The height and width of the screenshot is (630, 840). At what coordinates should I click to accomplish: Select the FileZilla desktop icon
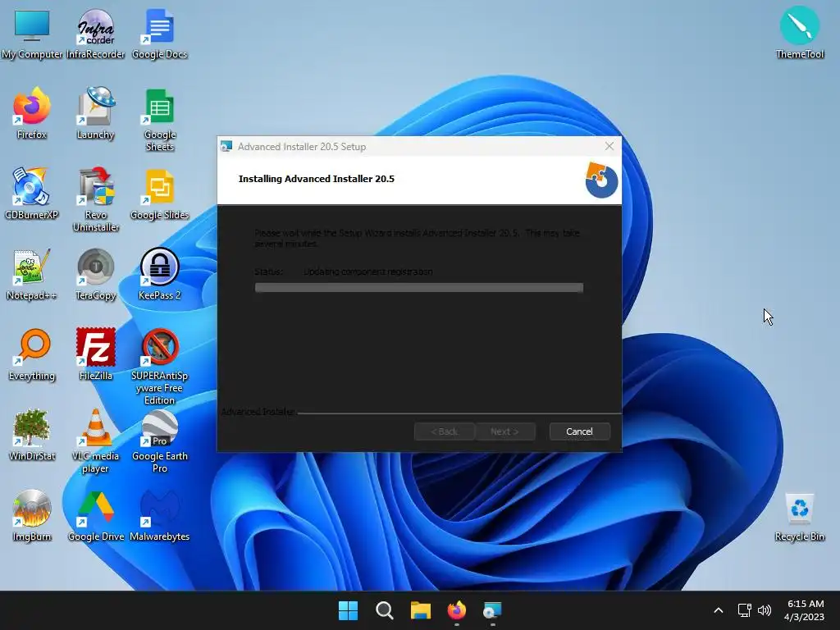pos(95,354)
